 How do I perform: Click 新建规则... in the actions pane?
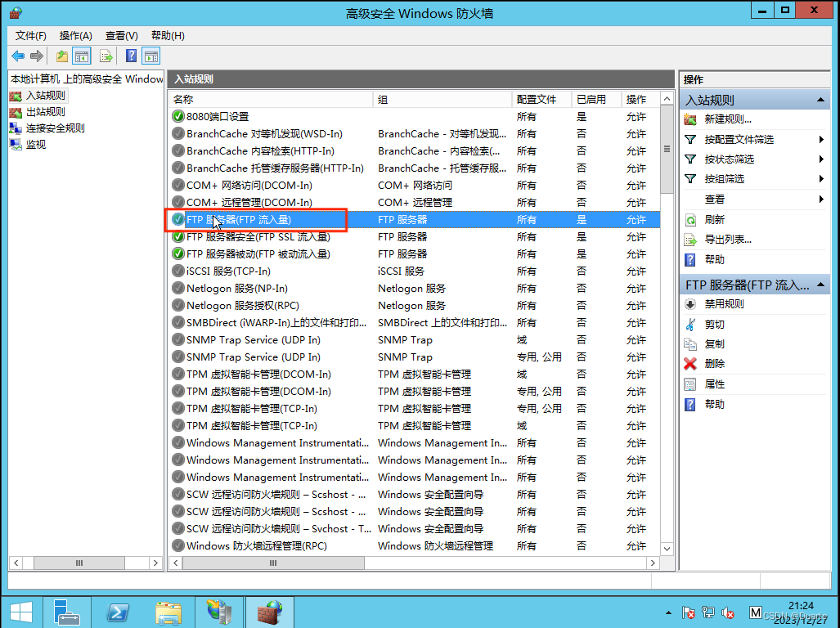point(727,119)
